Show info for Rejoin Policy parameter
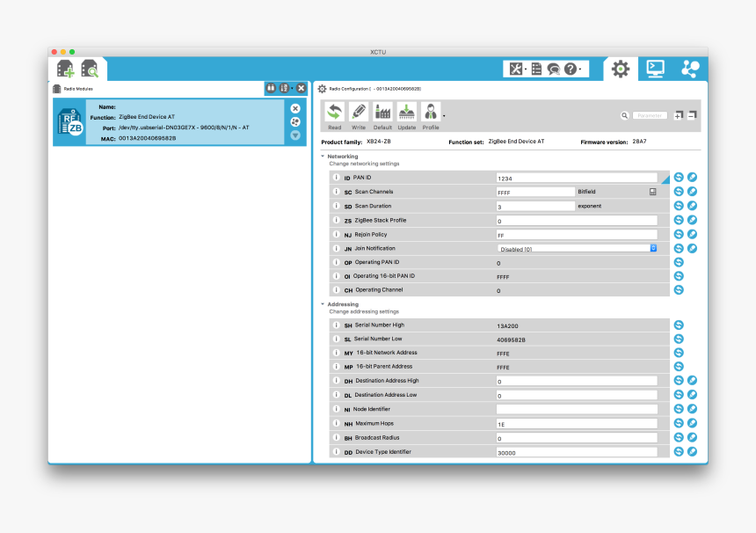The height and width of the screenshot is (533, 756). (x=337, y=235)
